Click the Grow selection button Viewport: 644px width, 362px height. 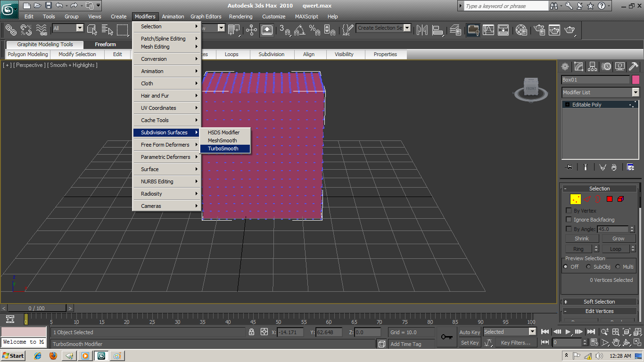(x=618, y=239)
